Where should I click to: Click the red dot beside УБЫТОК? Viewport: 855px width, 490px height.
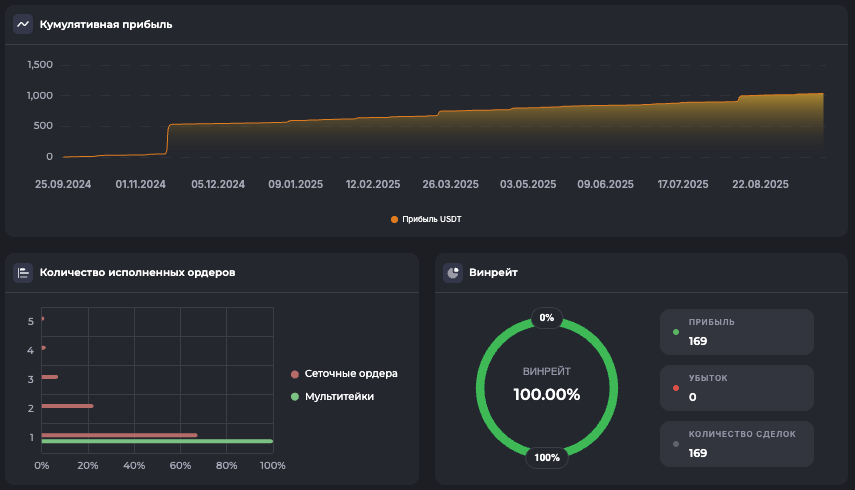click(676, 388)
